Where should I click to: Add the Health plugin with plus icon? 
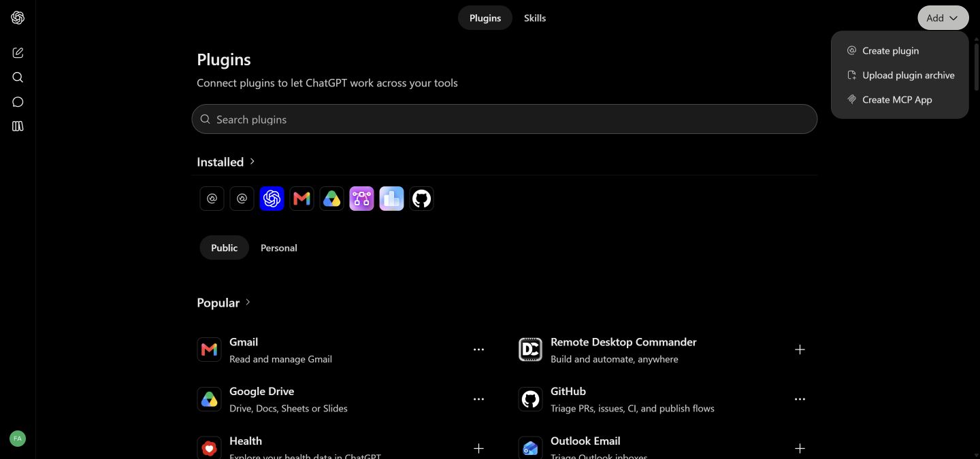478,449
